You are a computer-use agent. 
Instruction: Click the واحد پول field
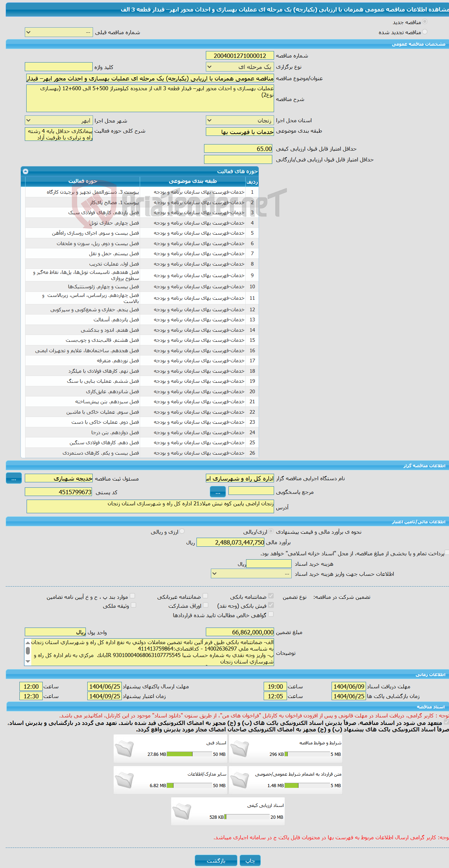pyautogui.click(x=55, y=632)
